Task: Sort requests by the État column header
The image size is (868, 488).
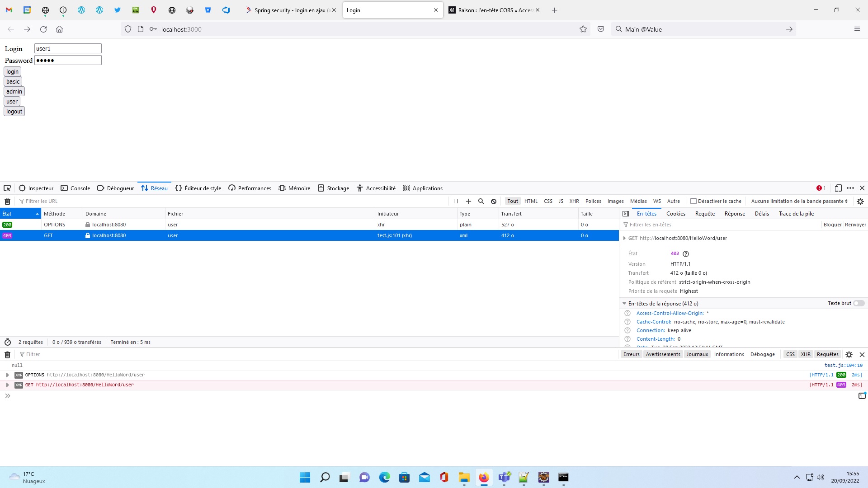Action: click(20, 214)
